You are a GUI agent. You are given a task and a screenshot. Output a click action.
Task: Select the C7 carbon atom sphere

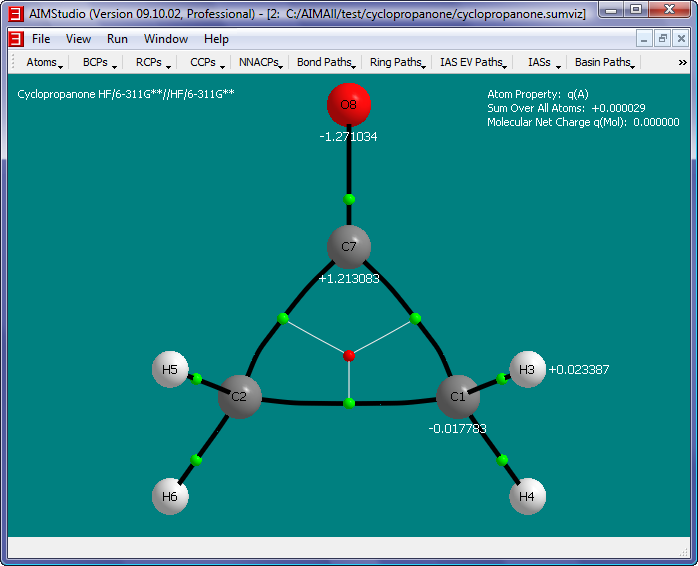(349, 246)
